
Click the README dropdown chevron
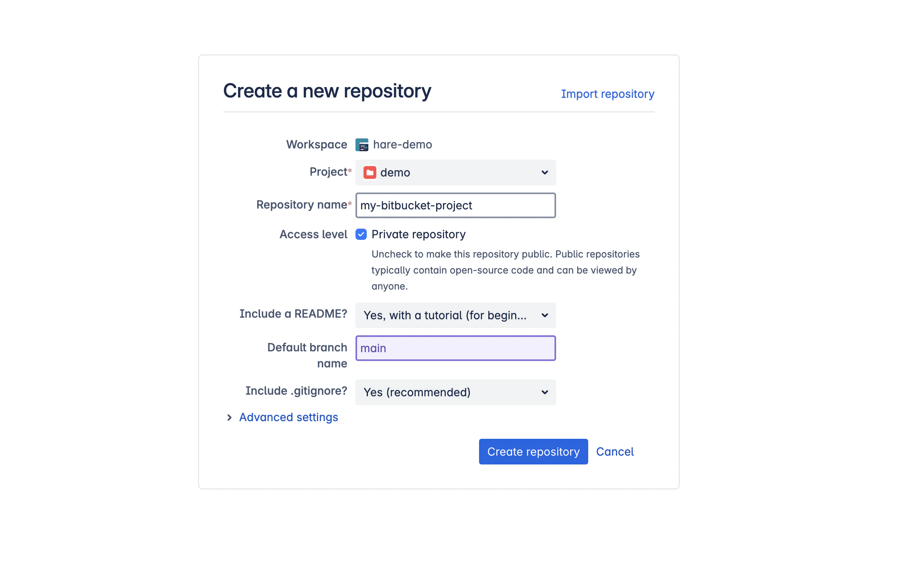[544, 315]
